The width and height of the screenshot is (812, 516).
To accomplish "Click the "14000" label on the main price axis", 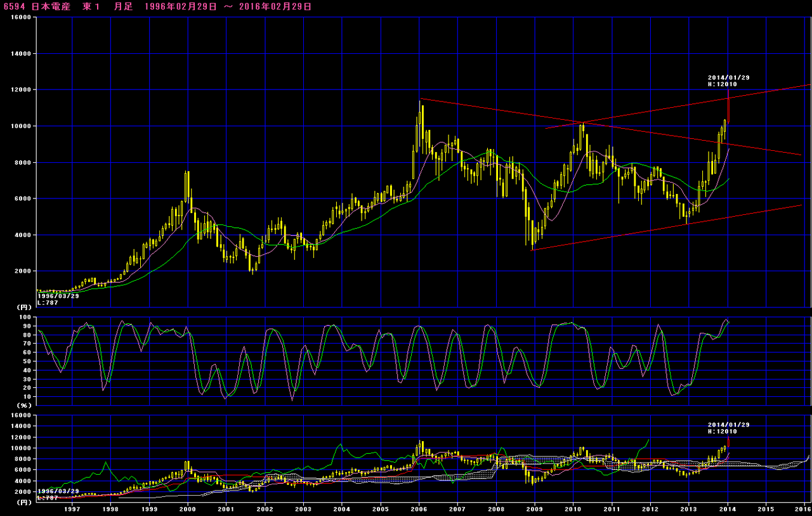I will click(x=21, y=54).
